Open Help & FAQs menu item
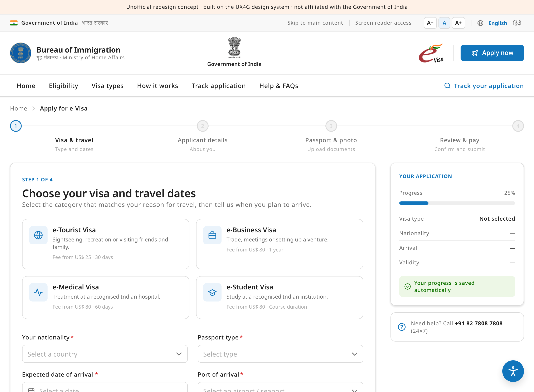534x392 pixels. pos(279,86)
